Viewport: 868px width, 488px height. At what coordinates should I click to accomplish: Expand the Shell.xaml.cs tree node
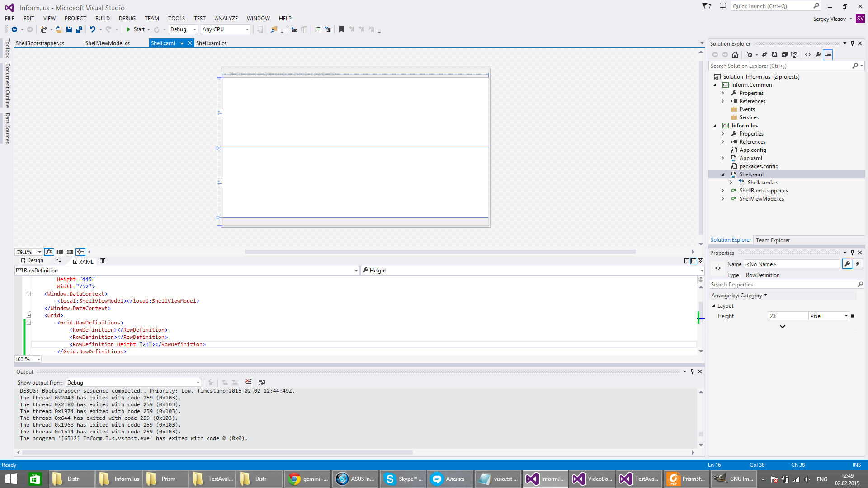coord(731,183)
